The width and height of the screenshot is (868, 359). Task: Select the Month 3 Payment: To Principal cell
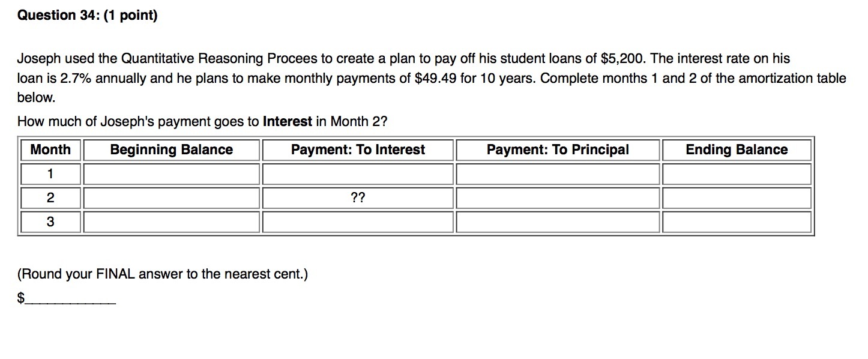click(x=558, y=222)
